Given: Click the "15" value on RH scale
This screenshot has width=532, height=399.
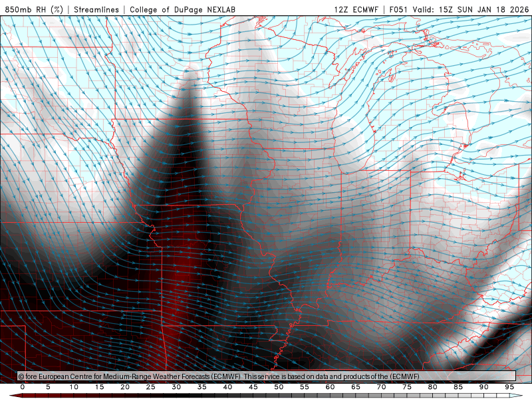Looking at the screenshot, I should (x=99, y=387).
